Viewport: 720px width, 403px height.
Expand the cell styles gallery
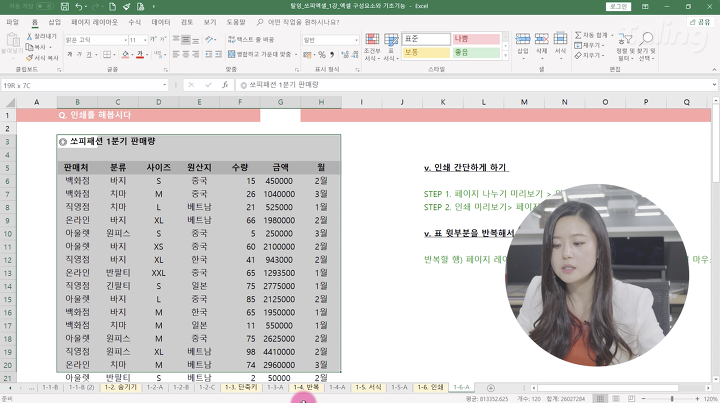506,56
